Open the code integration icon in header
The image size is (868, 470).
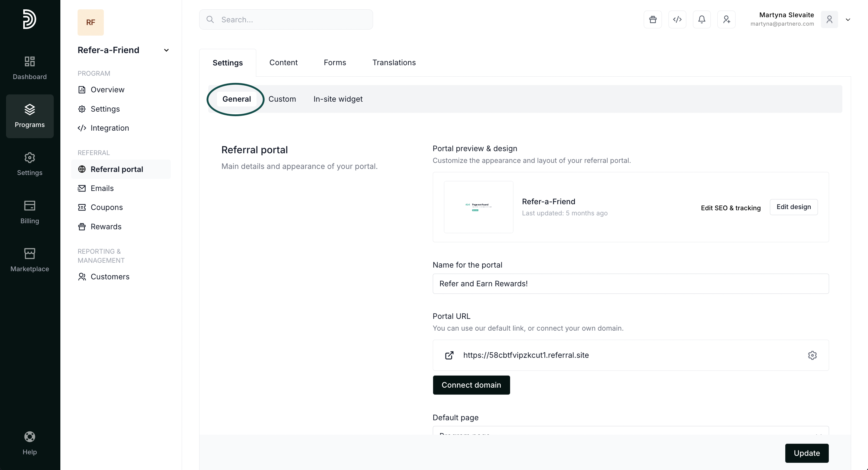click(677, 20)
